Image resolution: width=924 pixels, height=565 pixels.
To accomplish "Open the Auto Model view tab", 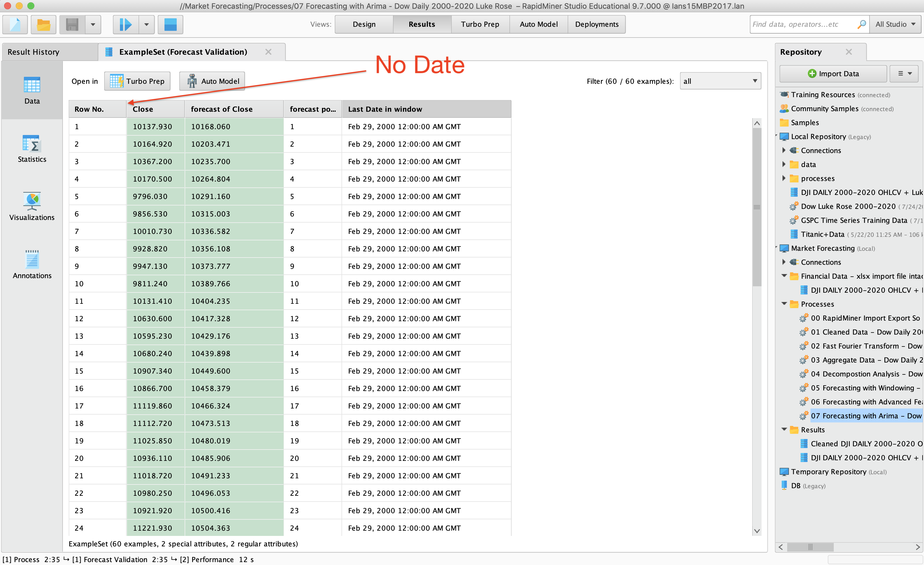I will pos(539,24).
